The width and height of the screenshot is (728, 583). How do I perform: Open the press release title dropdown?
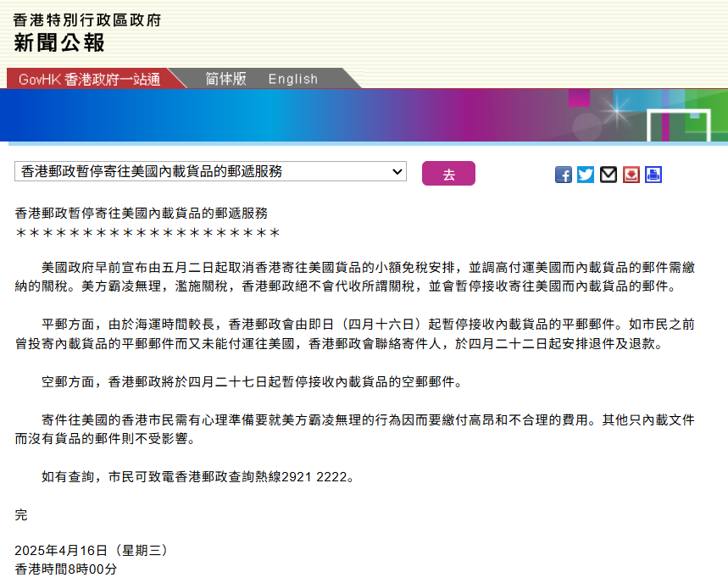tap(211, 171)
